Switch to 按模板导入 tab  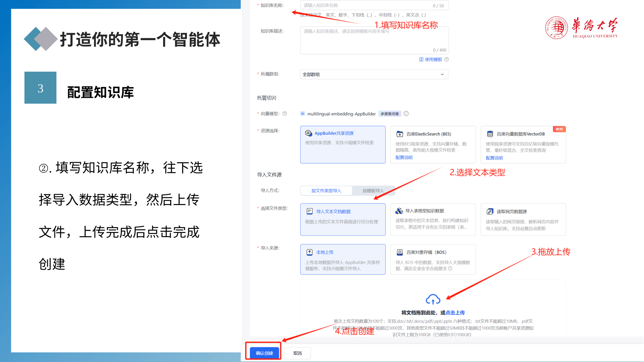(373, 190)
